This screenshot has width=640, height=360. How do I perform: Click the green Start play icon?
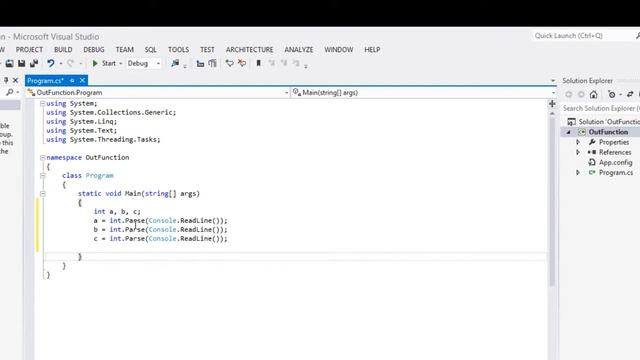point(95,63)
